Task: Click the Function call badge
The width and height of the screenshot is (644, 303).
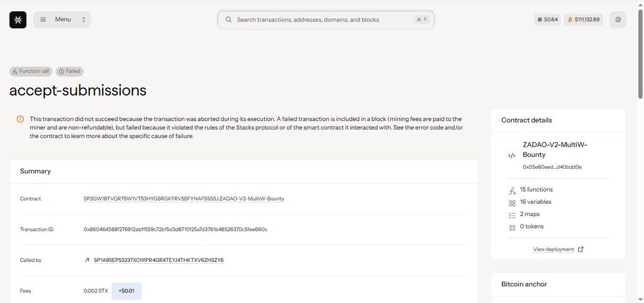Action: 31,71
